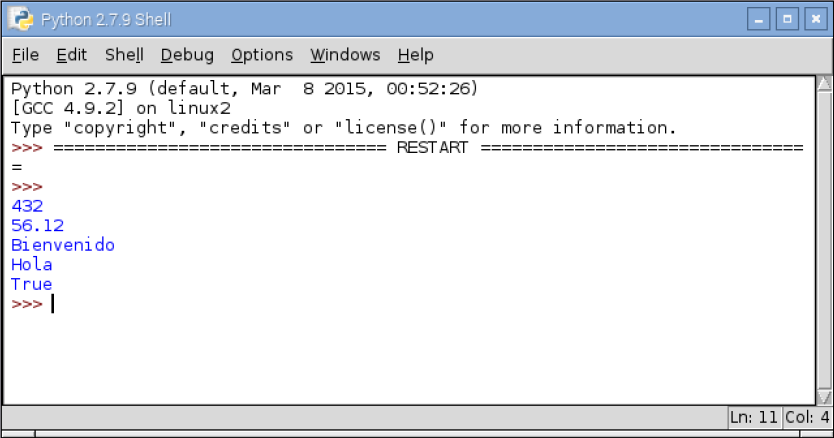Image resolution: width=834 pixels, height=438 pixels.
Task: Open the File menu
Action: pos(26,55)
